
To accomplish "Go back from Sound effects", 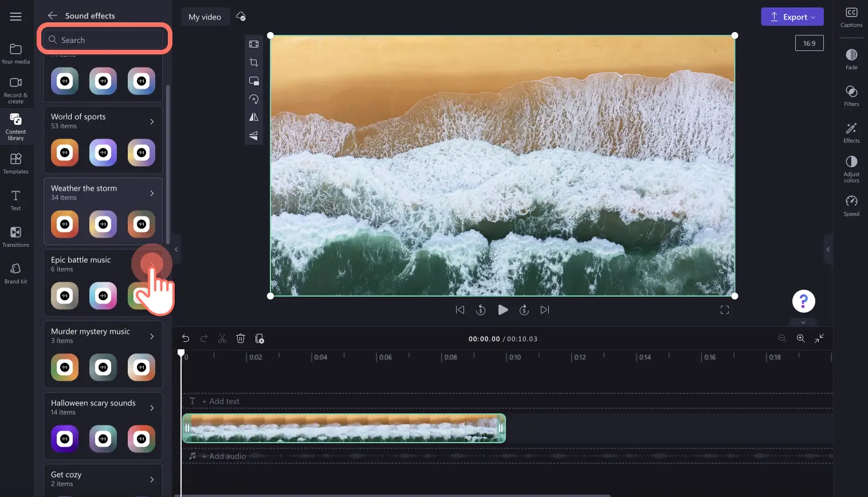I will click(x=52, y=15).
